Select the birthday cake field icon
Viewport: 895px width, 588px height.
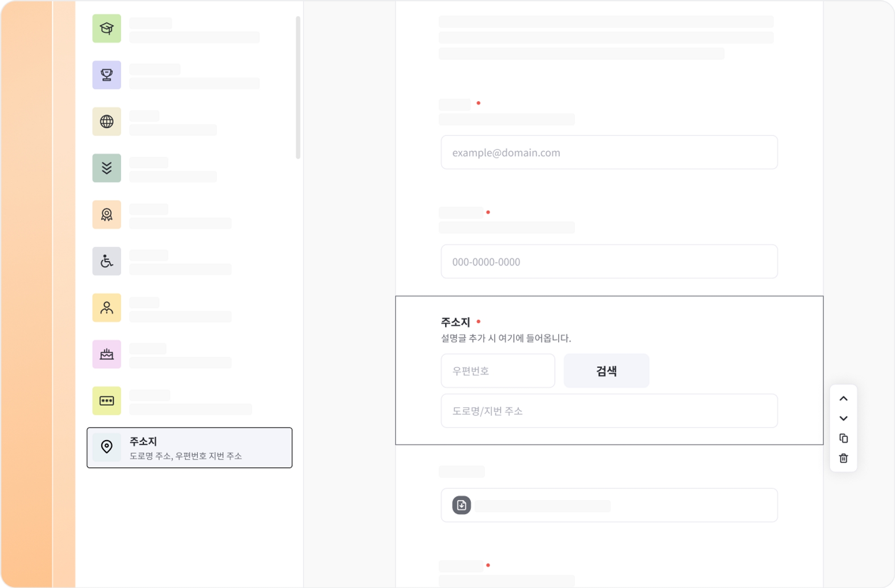tap(107, 354)
